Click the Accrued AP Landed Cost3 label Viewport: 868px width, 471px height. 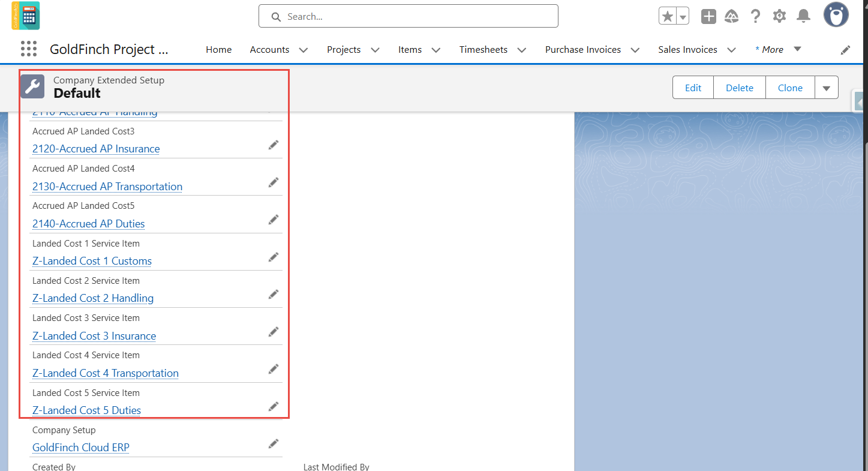[83, 131]
